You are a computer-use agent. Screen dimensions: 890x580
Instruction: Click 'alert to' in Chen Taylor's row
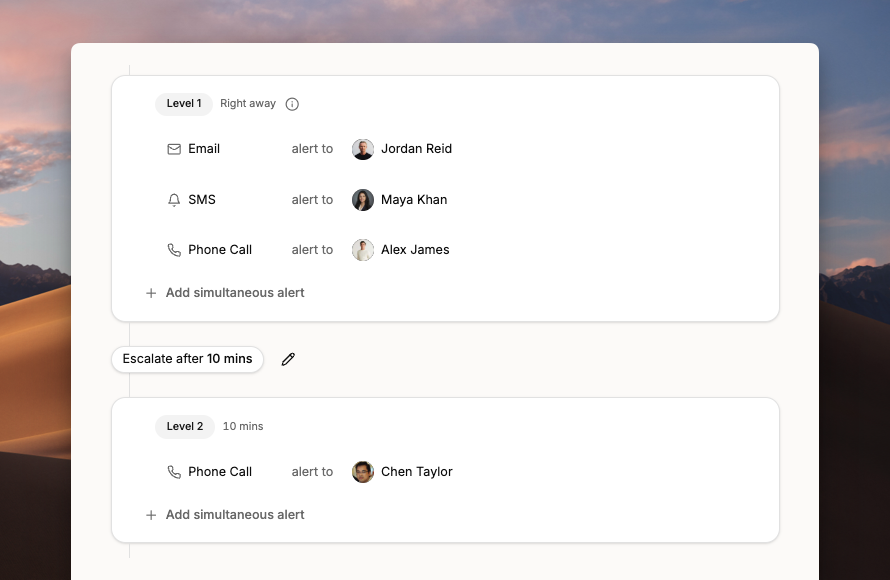pos(312,472)
